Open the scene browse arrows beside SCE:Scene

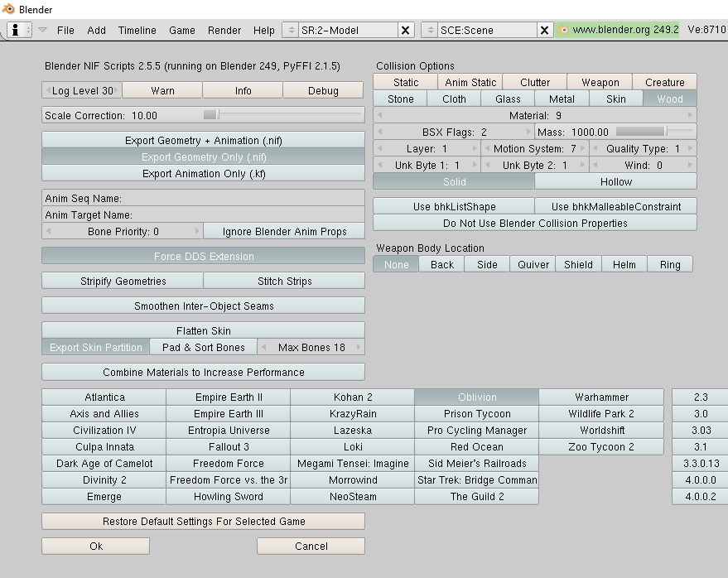[x=430, y=30]
